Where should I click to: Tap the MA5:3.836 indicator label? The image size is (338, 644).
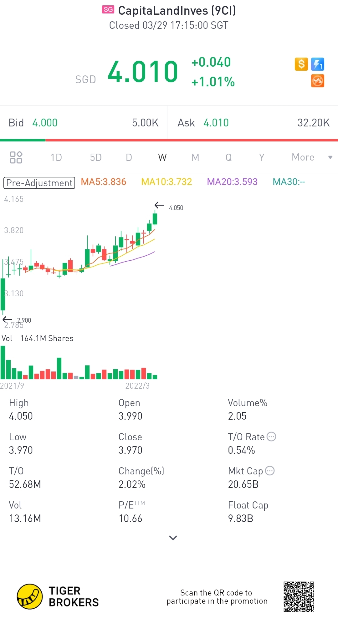point(104,182)
